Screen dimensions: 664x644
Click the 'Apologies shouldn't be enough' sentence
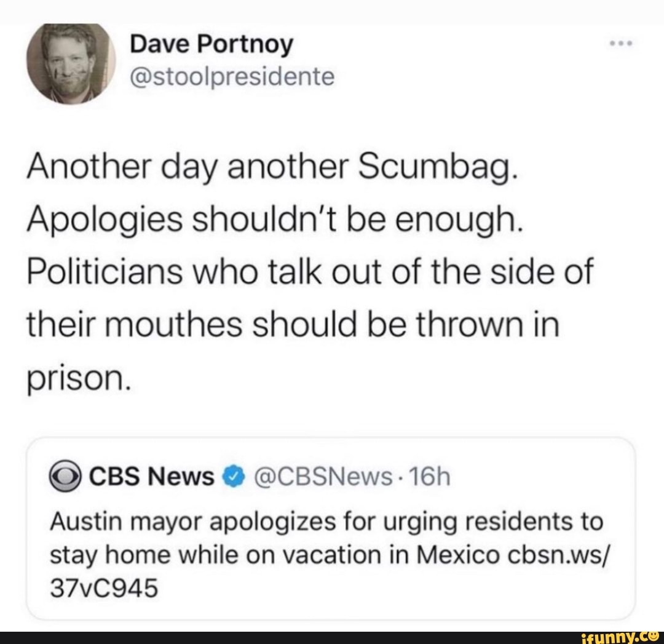click(x=275, y=221)
